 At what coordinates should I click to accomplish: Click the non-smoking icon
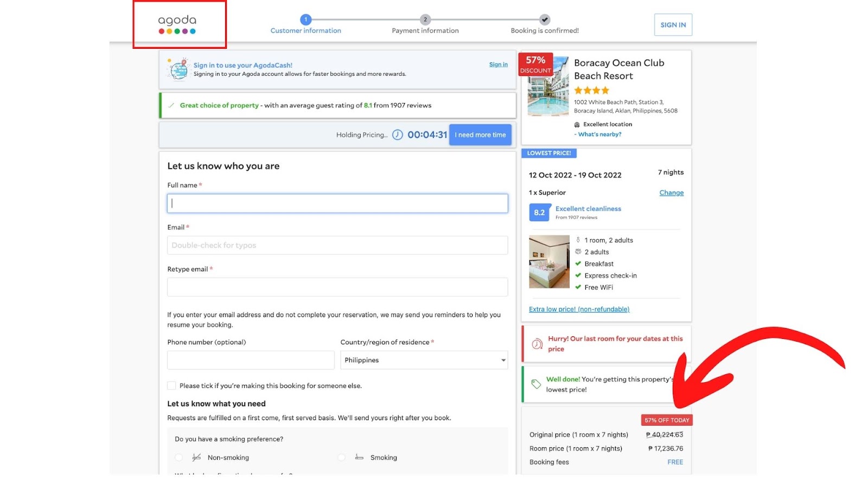[x=196, y=458]
